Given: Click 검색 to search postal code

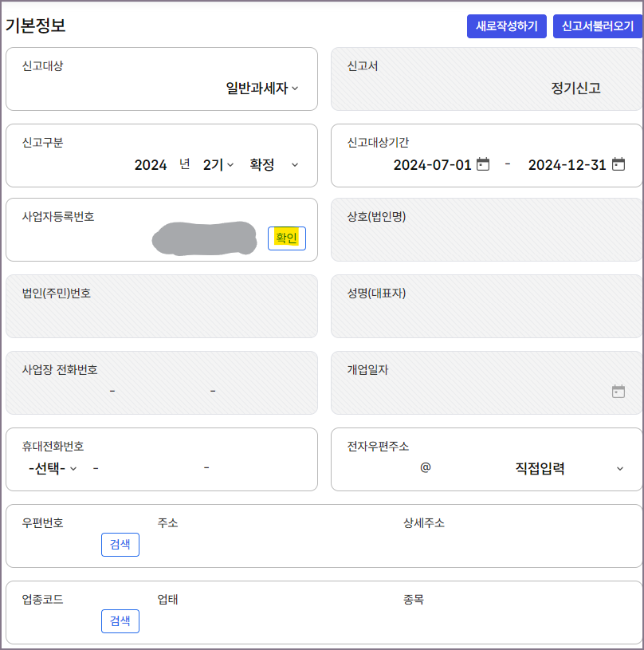Looking at the screenshot, I should pos(120,545).
